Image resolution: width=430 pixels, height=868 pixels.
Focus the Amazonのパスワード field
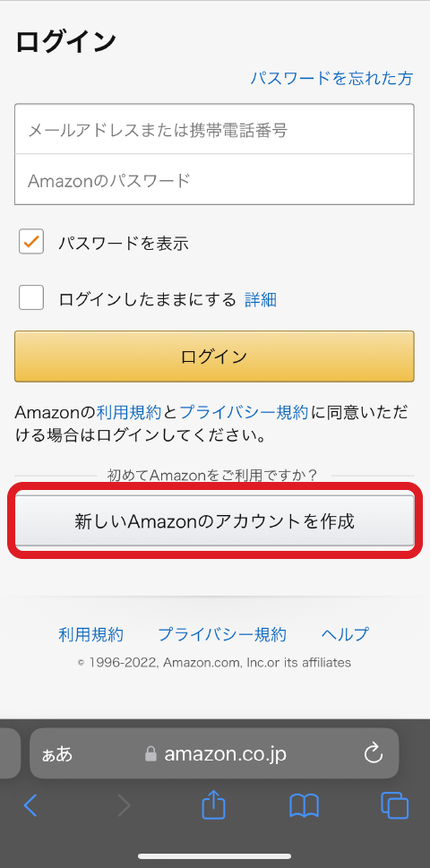point(214,179)
